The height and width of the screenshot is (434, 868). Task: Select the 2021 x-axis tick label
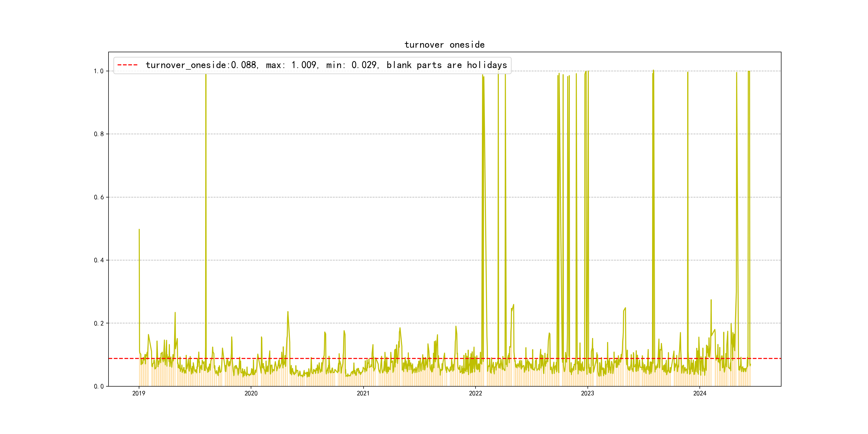pyautogui.click(x=363, y=393)
